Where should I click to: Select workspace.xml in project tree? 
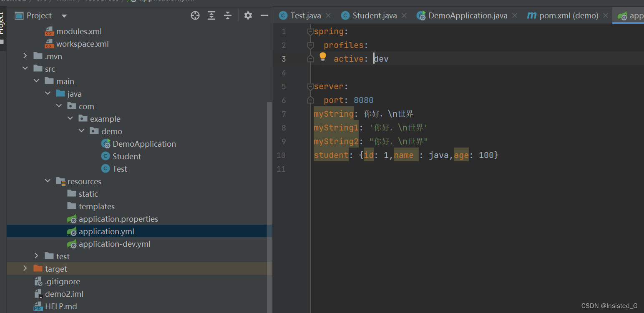coord(83,44)
